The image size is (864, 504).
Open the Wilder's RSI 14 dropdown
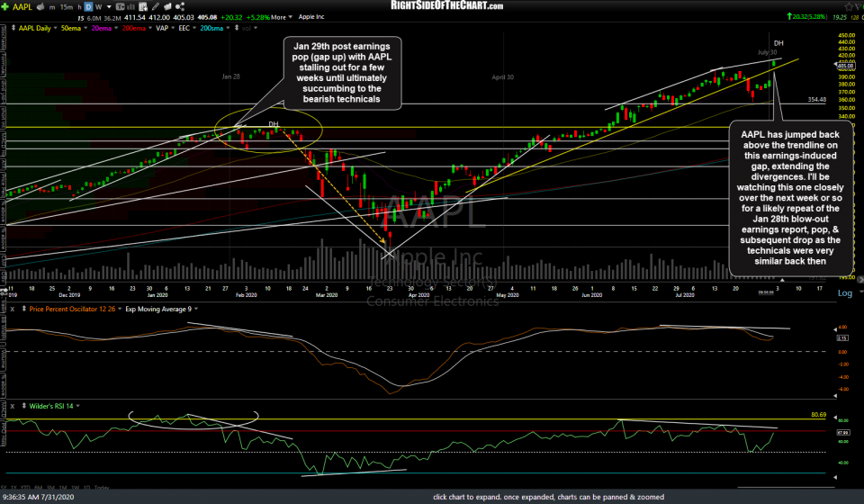click(x=77, y=406)
